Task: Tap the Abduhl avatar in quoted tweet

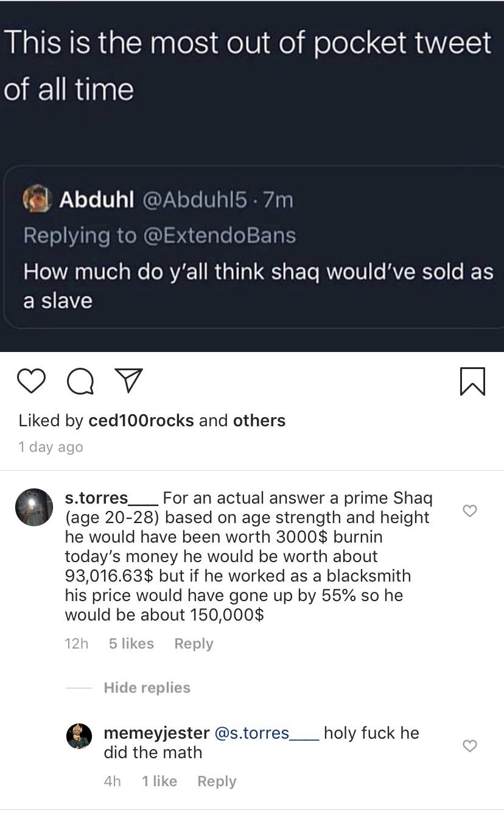Action: pyautogui.click(x=37, y=199)
